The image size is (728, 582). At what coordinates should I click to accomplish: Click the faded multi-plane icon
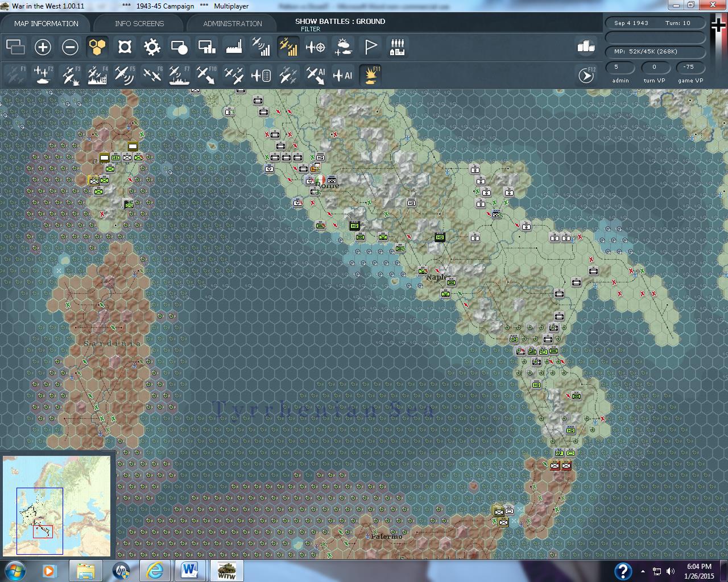288,75
